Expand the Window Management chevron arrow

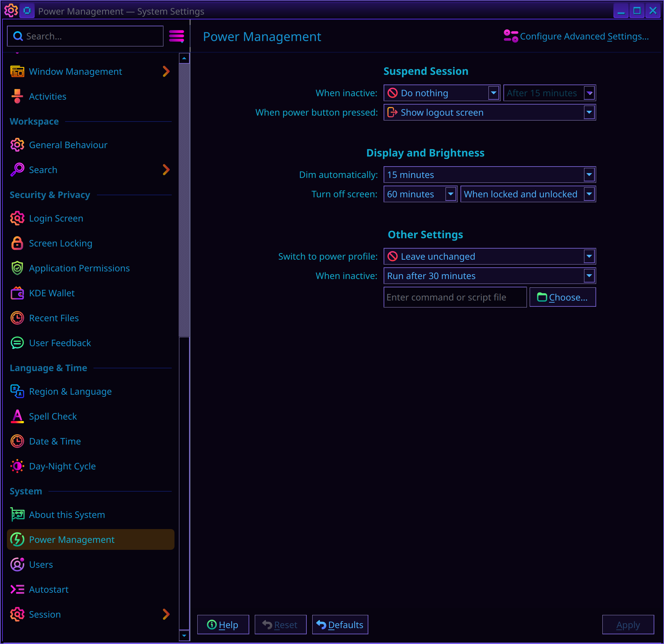pos(166,72)
